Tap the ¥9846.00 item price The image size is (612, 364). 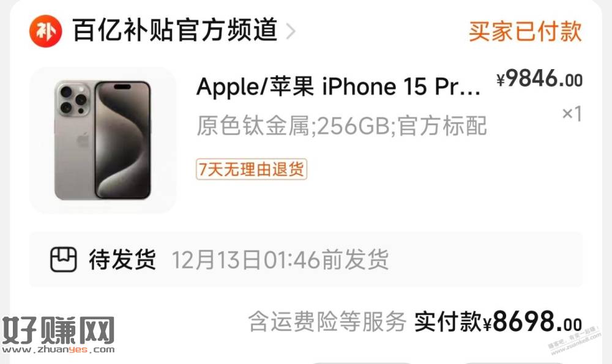click(x=539, y=79)
